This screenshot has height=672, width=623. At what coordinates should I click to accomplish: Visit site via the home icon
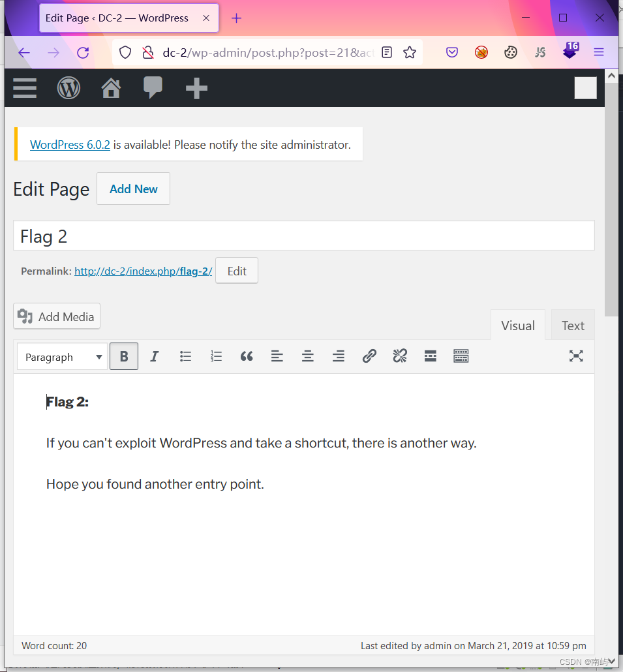pyautogui.click(x=111, y=88)
